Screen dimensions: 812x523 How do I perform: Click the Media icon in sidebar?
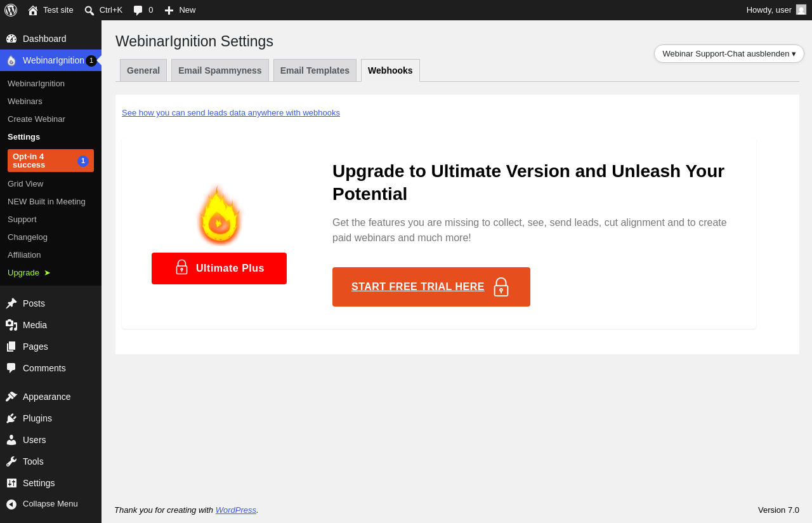(11, 325)
